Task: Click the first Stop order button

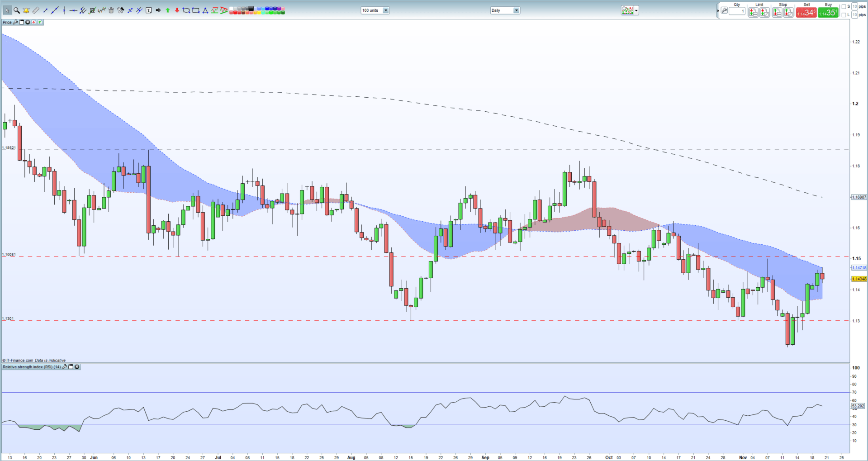Action: [777, 12]
